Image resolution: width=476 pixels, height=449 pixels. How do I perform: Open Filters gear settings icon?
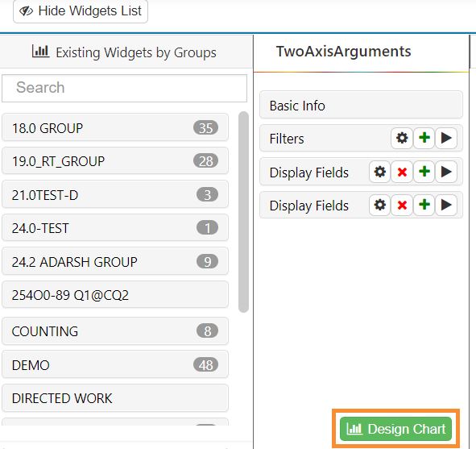pos(402,138)
